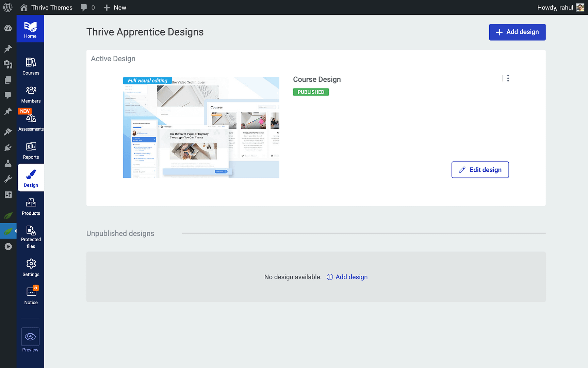This screenshot has width=588, height=368.
Task: Open Assessments marked with NEW badge
Action: coord(31,120)
